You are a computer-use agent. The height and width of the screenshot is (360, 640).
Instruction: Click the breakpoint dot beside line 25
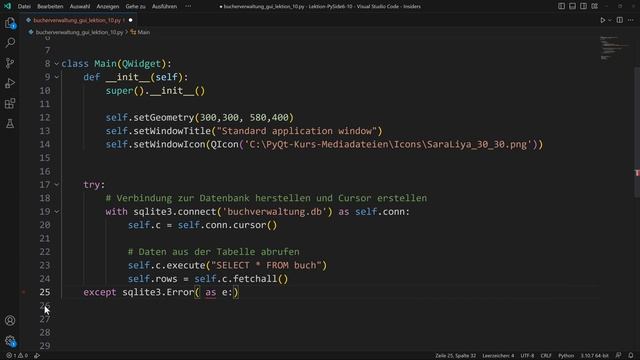pyautogui.click(x=24, y=292)
